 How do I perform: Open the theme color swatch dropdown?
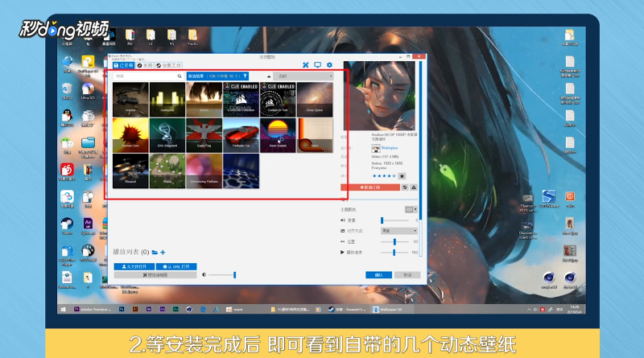click(411, 209)
